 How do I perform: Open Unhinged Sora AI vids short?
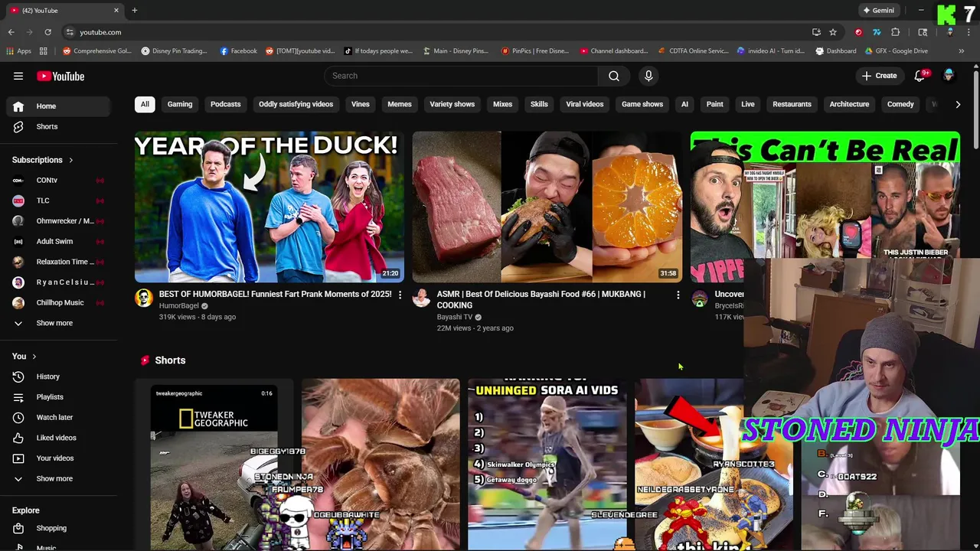tap(547, 465)
